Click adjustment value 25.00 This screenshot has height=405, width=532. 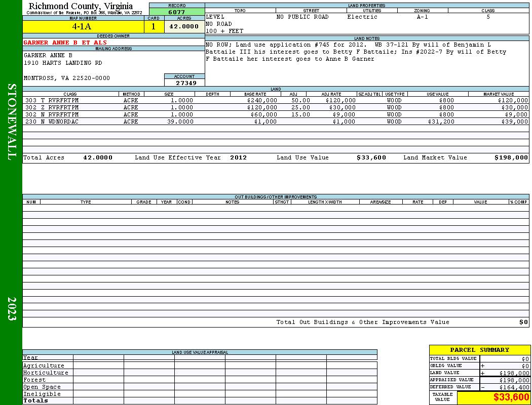tap(300, 107)
